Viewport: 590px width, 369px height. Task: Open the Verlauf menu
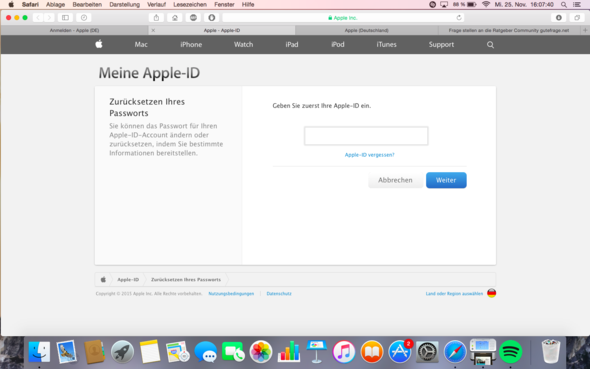pos(156,5)
